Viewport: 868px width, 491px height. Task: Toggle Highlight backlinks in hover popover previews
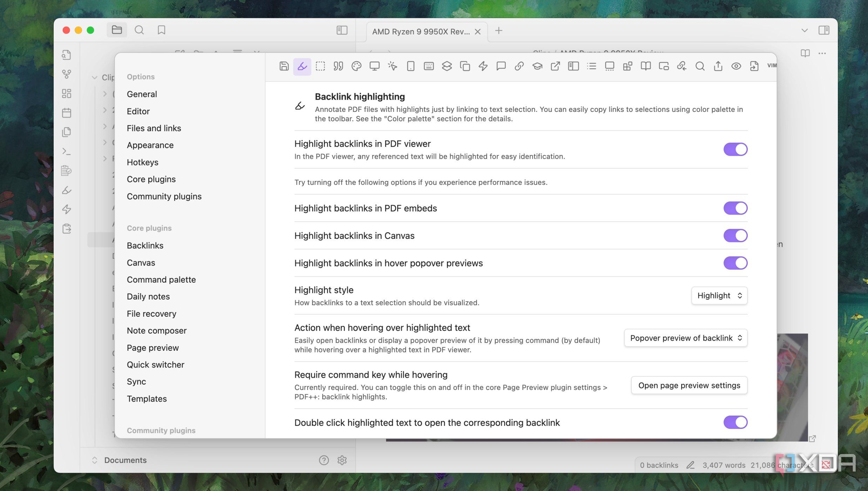click(735, 263)
